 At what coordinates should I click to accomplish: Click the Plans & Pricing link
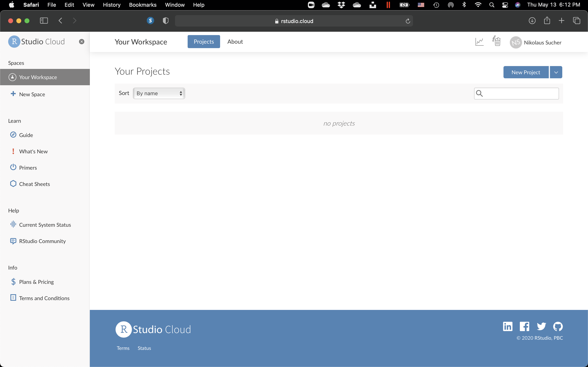tap(36, 282)
